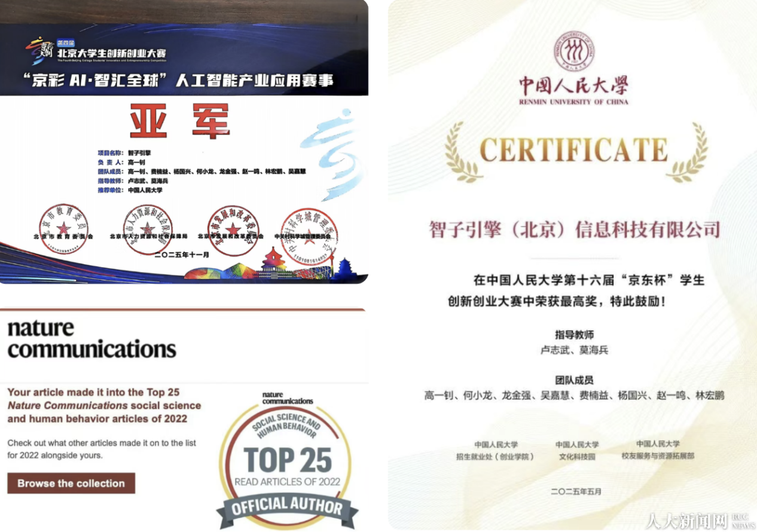Screen dimensions: 757x532
Task: Click the right golden laurel branch
Action: point(688,152)
